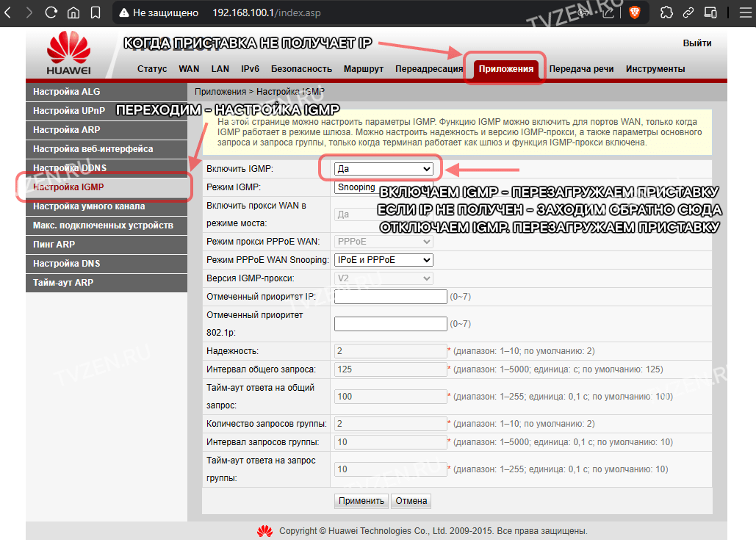Open the browser extensions puzzle icon
This screenshot has width=756, height=545.
click(666, 12)
